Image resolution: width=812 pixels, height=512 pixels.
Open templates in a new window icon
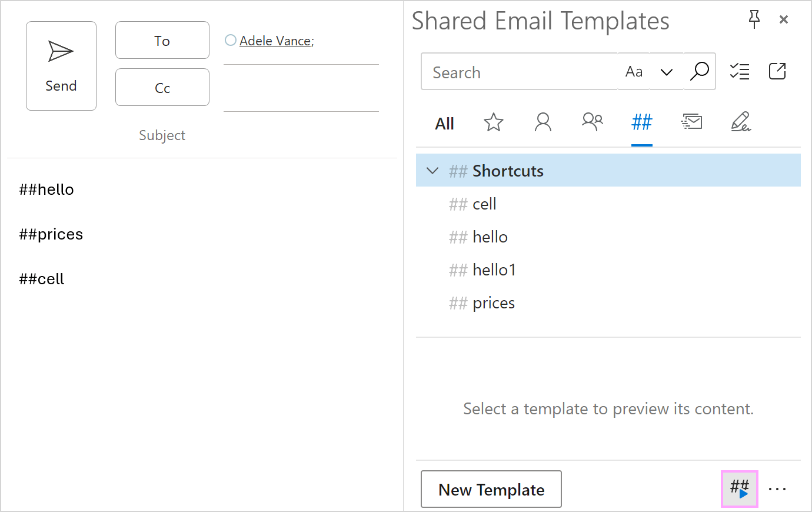coord(777,71)
